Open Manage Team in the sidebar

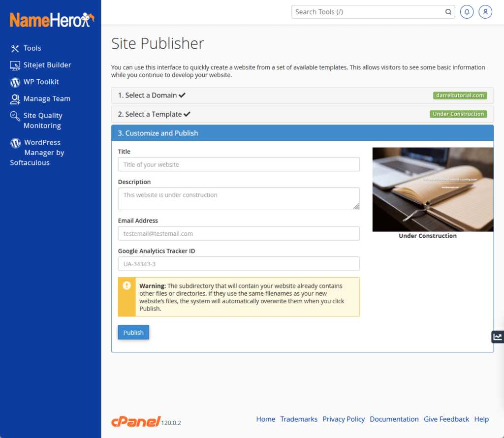coord(47,98)
